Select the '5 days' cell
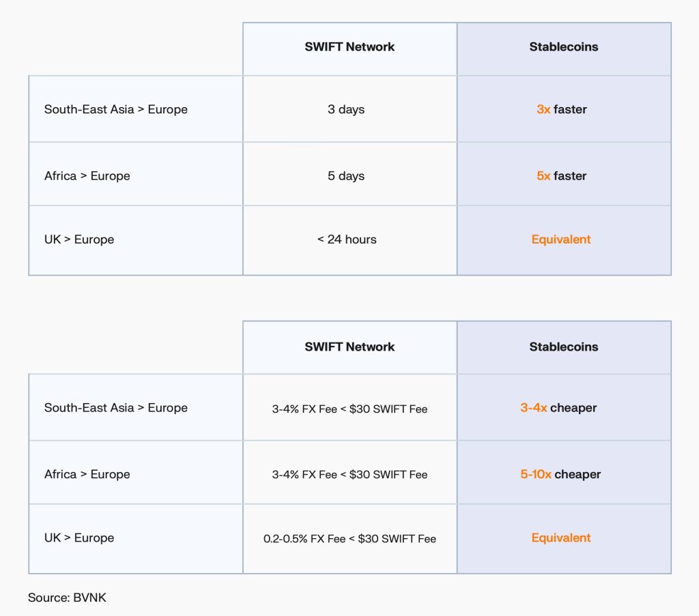699x616 pixels. click(350, 174)
